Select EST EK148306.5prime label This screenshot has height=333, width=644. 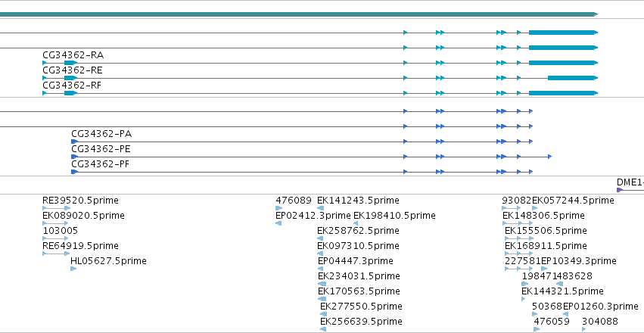[x=543, y=216]
